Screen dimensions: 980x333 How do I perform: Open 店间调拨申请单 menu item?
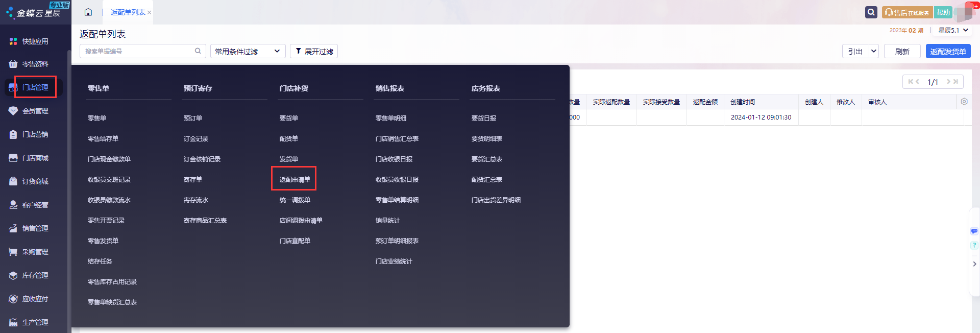coord(301,220)
